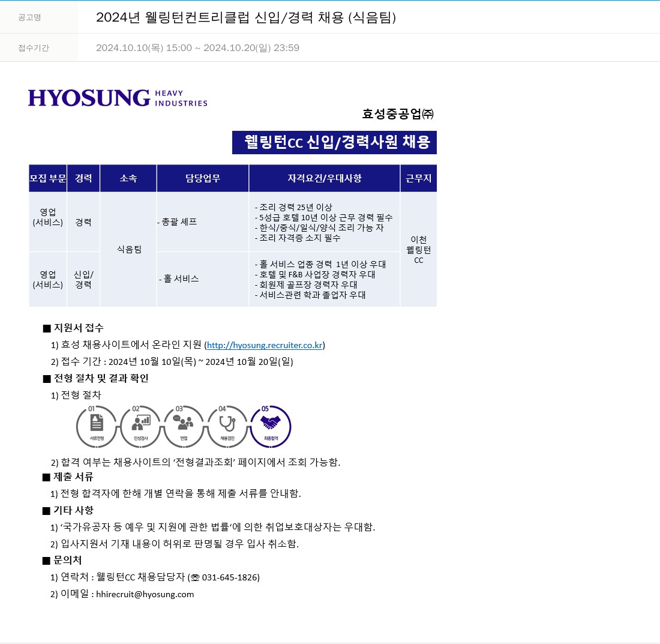Click the 모집 부문 column header
The width and height of the screenshot is (660, 644).
point(47,178)
